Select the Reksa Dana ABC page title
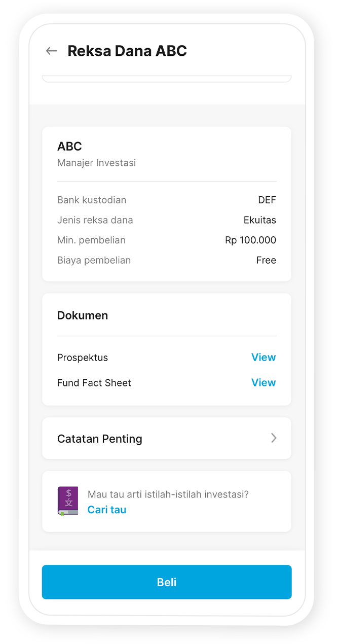 point(127,51)
